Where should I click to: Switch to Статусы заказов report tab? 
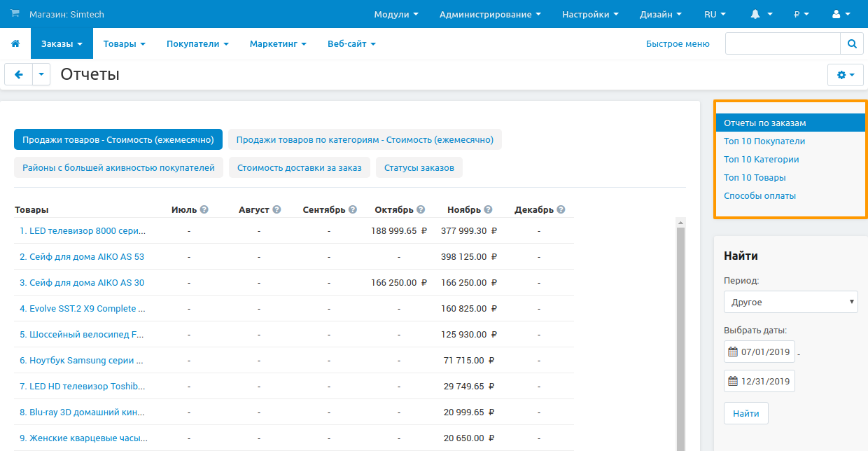tap(419, 167)
